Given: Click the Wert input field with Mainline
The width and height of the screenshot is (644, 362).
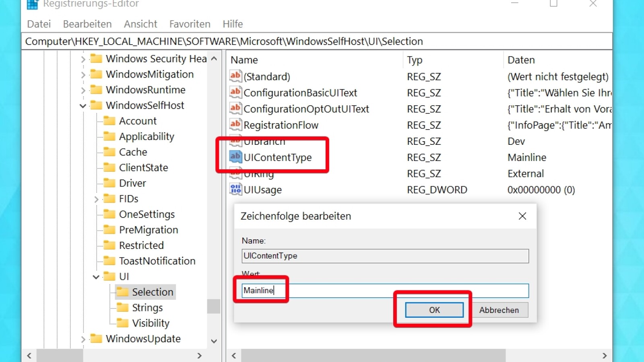Looking at the screenshot, I should pyautogui.click(x=385, y=291).
